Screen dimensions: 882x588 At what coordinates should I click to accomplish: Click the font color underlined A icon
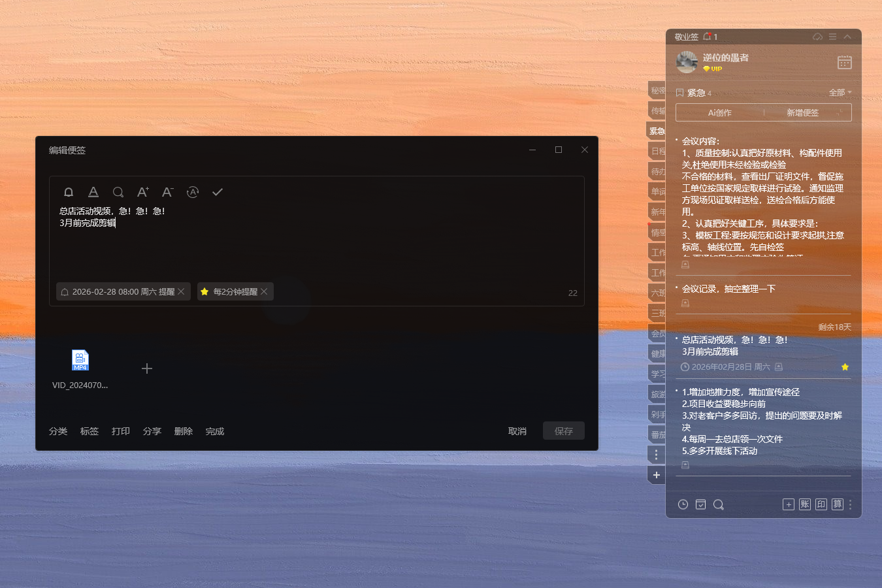pos(93,192)
